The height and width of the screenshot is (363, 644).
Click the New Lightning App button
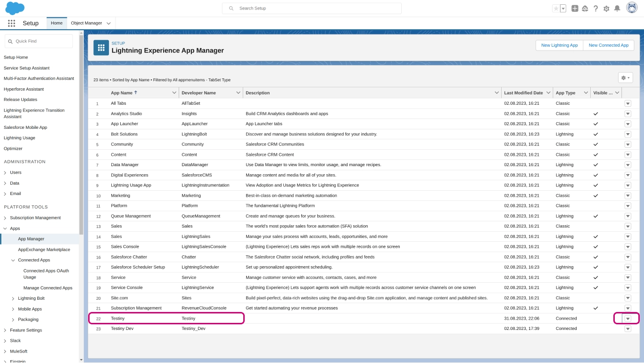click(x=559, y=45)
